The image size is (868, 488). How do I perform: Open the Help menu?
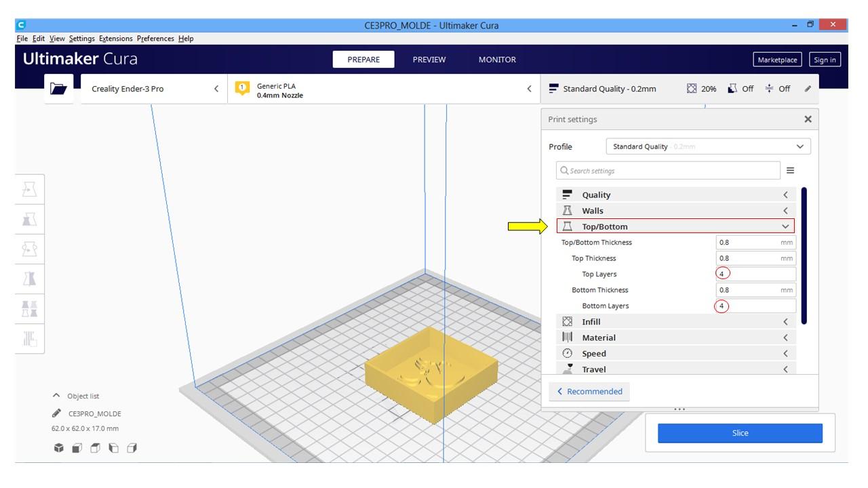[x=186, y=39]
